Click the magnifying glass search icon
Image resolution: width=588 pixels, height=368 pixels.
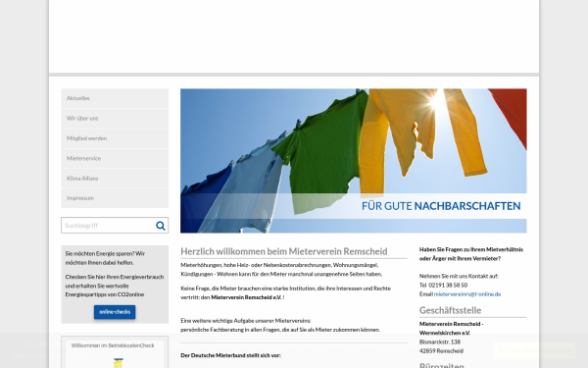point(161,226)
